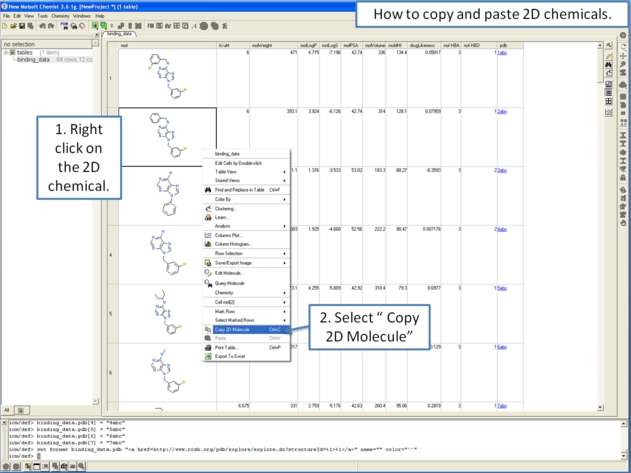Click Find and Replace in Table entry
Screen dimensions: 631x473
click(238, 189)
